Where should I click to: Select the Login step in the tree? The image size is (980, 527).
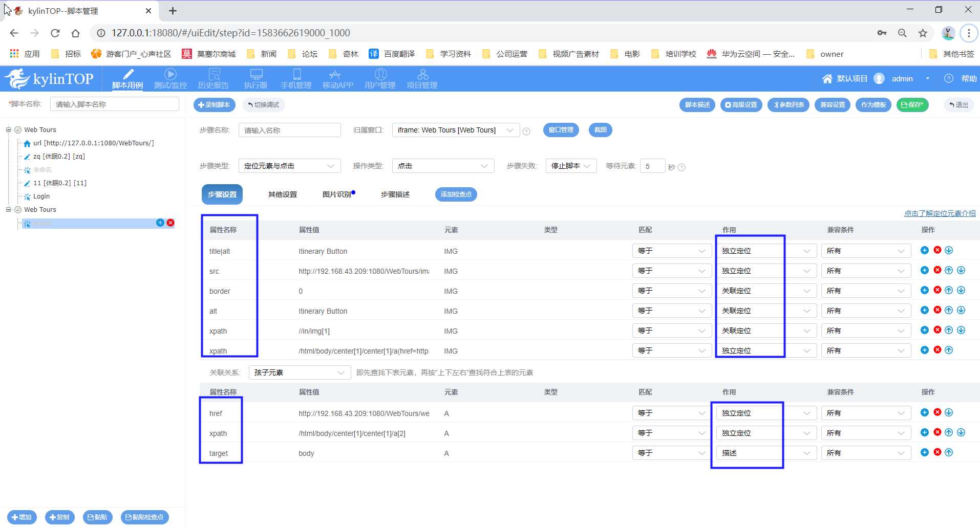[x=41, y=196]
